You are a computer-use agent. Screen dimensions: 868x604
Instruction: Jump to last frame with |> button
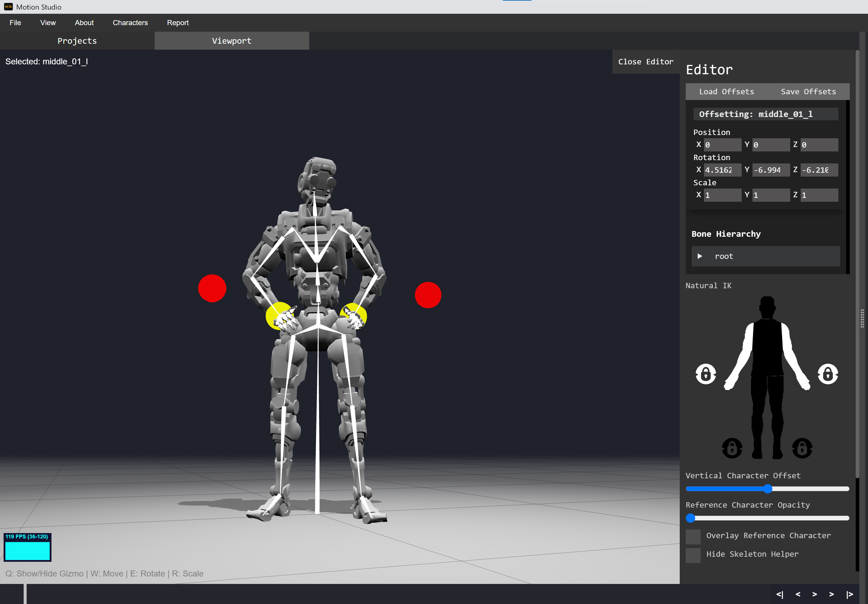tap(849, 594)
